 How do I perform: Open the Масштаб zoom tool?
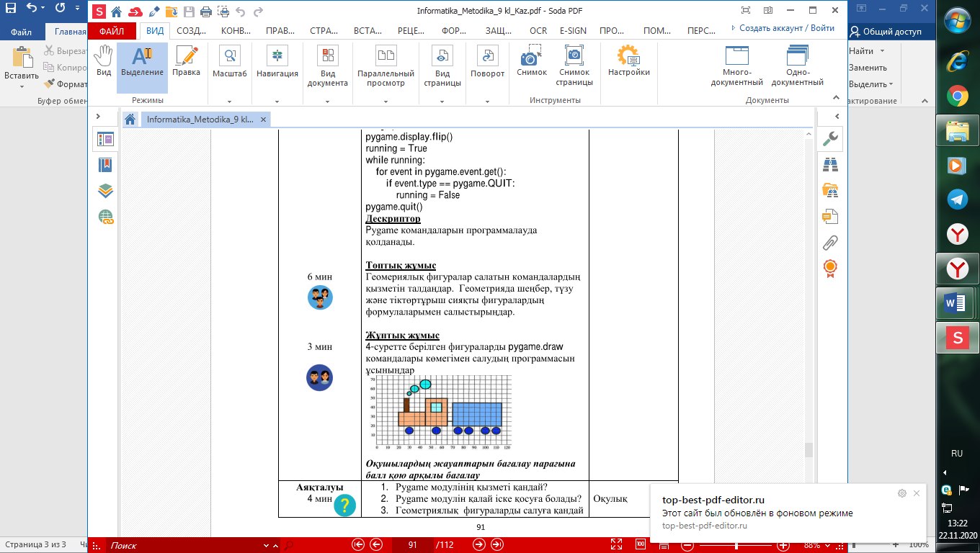tap(229, 62)
